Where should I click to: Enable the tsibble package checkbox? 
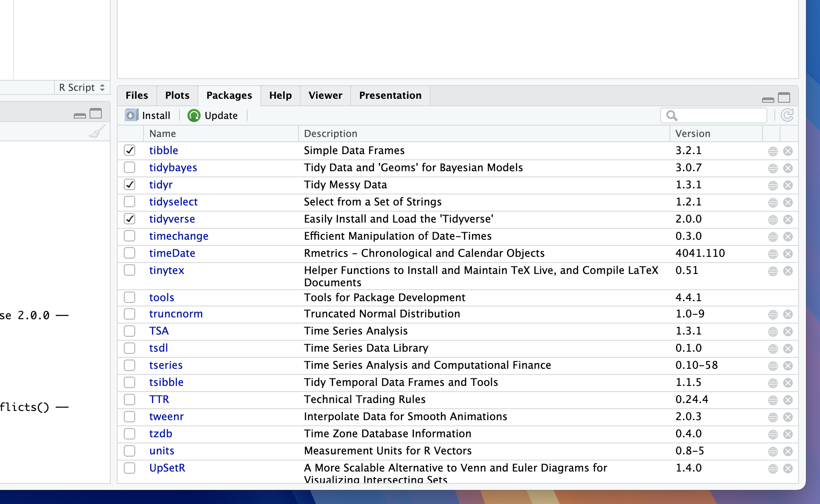(x=129, y=382)
